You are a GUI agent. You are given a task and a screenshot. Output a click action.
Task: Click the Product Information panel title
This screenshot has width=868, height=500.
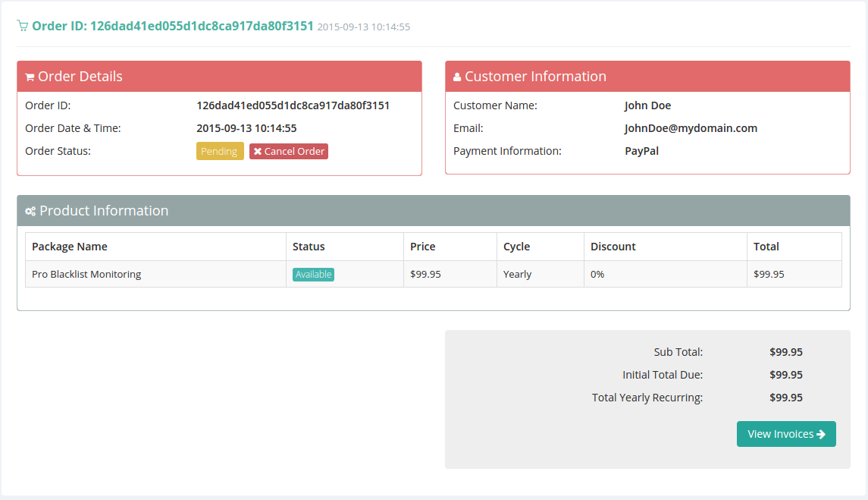104,211
